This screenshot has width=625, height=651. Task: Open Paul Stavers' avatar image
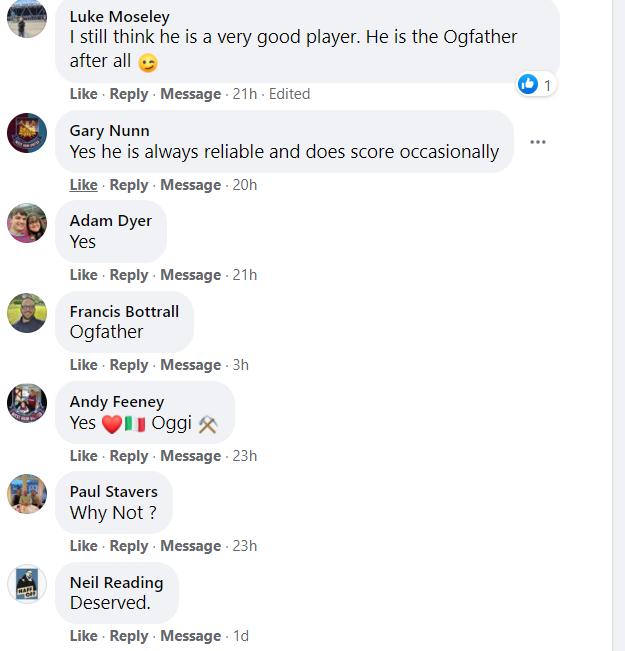coord(27,494)
